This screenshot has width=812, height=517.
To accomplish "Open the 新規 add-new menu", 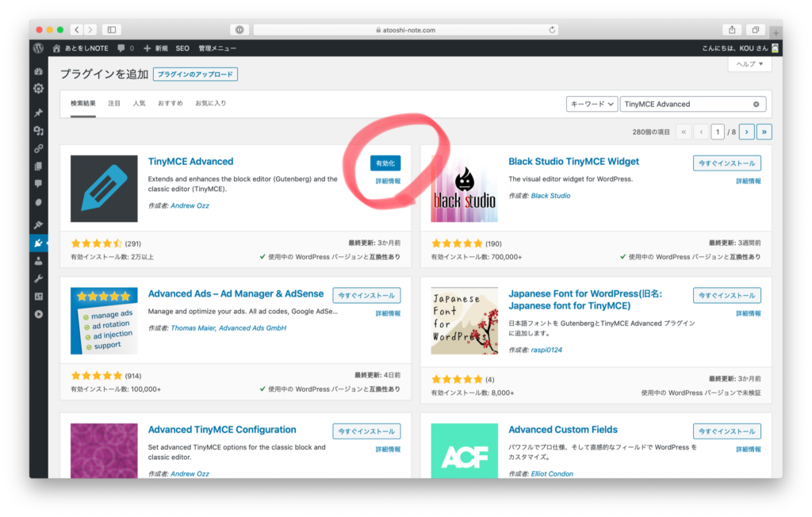I will [x=155, y=48].
